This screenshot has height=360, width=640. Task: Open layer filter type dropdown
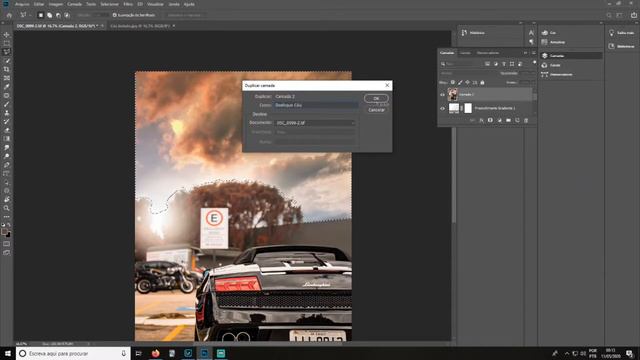tap(460, 64)
